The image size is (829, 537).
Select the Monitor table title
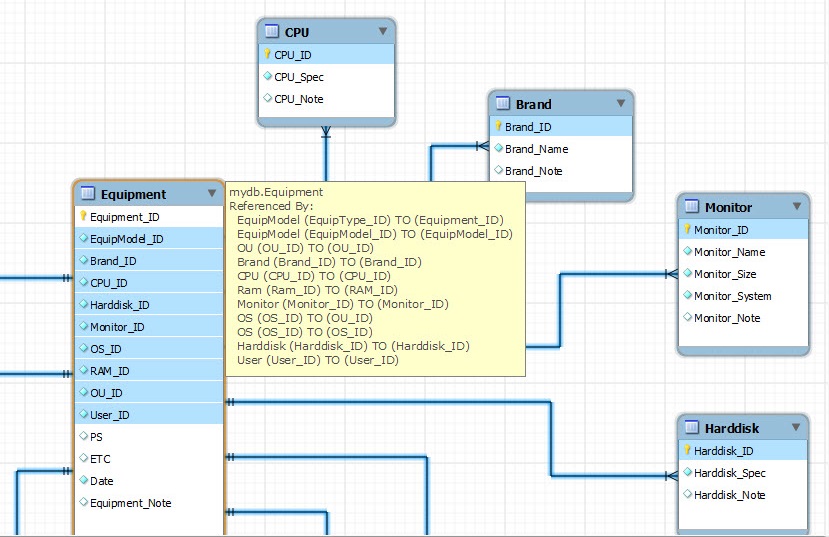728,207
